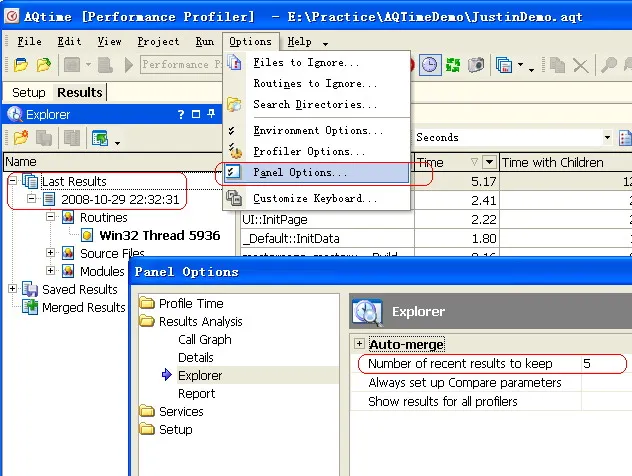Image resolution: width=632 pixels, height=476 pixels.
Task: Pin the Explorer panel
Action: click(x=211, y=114)
